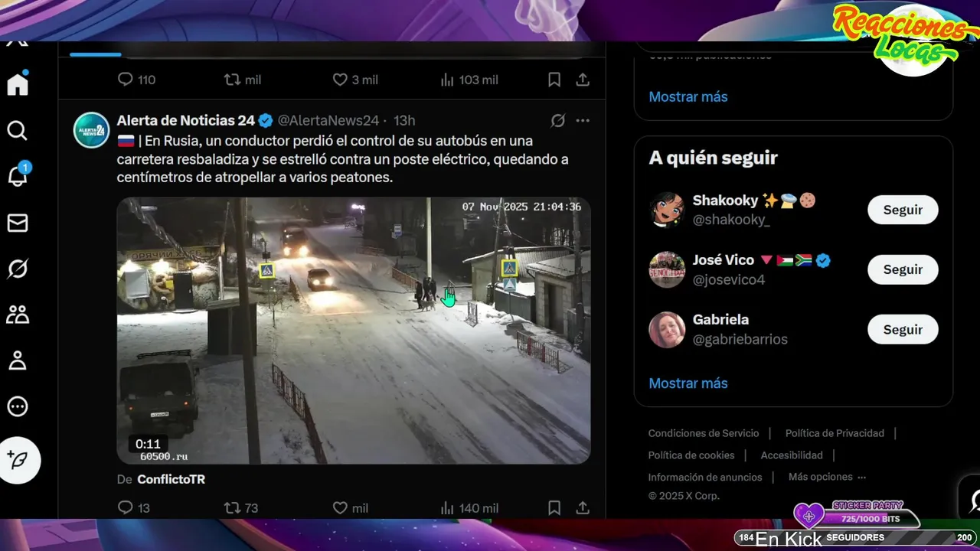Open Grok from the sidebar

(18, 269)
